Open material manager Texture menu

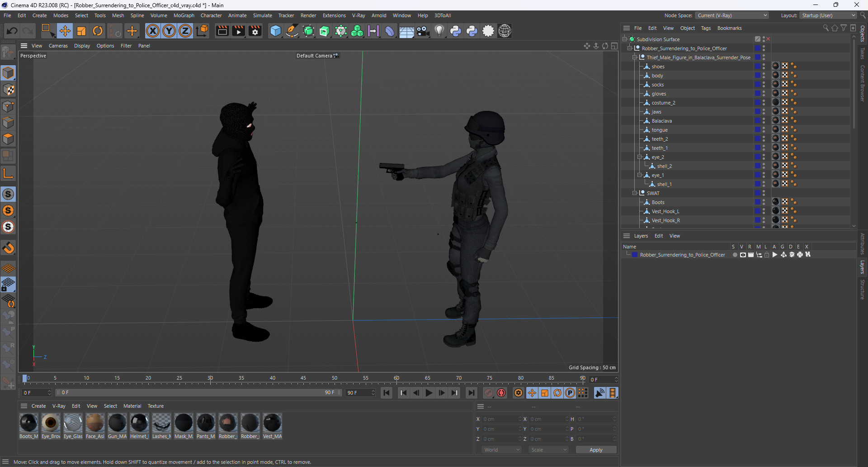coord(156,406)
